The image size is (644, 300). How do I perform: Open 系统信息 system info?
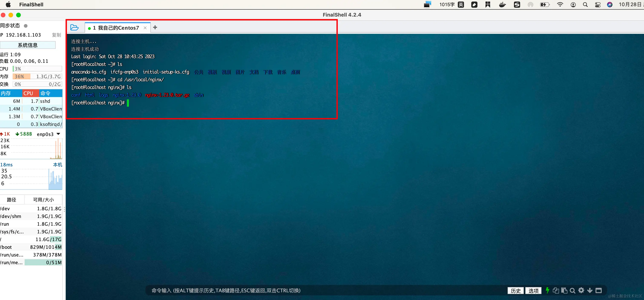pyautogui.click(x=28, y=45)
